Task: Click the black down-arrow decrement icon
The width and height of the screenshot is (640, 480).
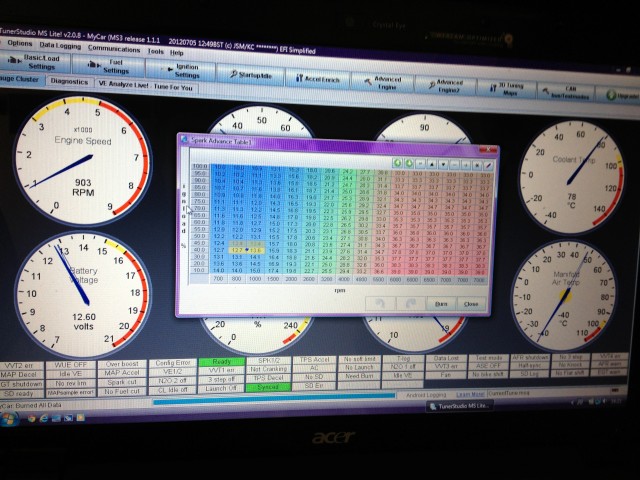Action: (443, 165)
